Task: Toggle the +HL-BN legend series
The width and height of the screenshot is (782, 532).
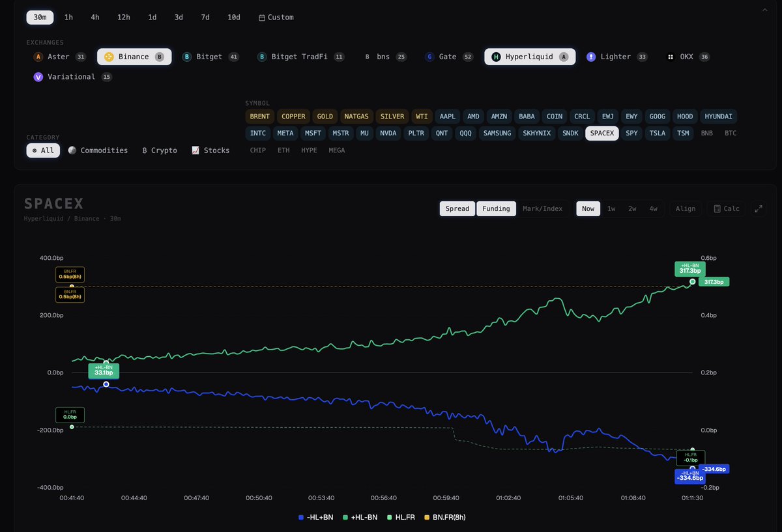Action: coord(362,517)
